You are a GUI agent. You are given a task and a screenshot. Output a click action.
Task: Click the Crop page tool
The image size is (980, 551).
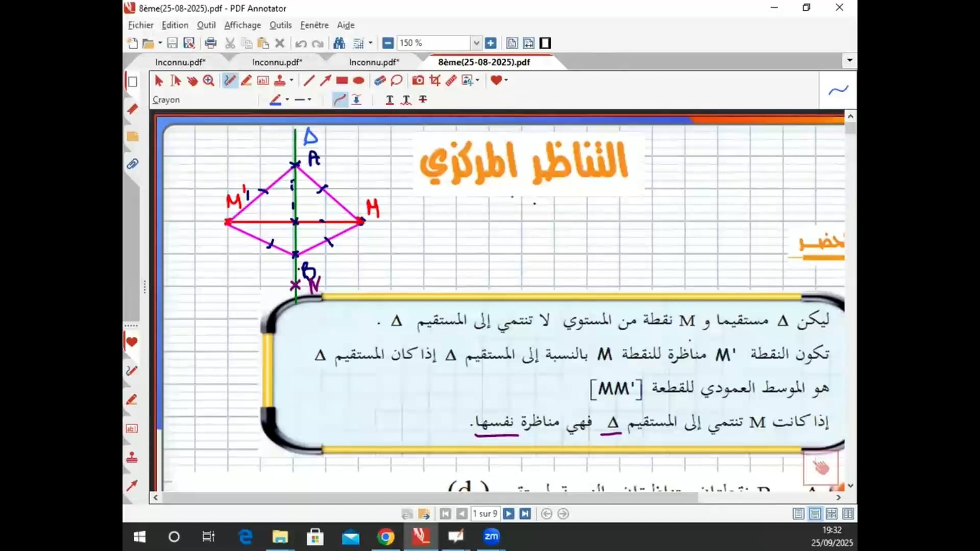434,81
